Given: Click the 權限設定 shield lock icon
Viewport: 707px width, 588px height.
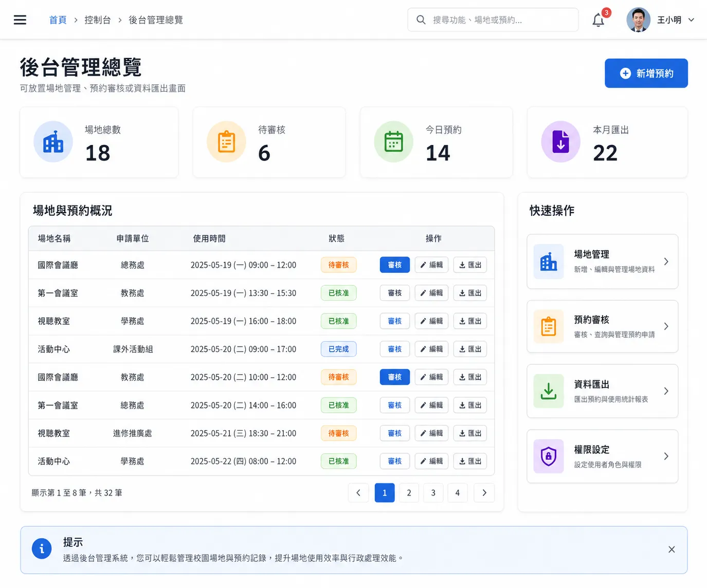Looking at the screenshot, I should 549,456.
